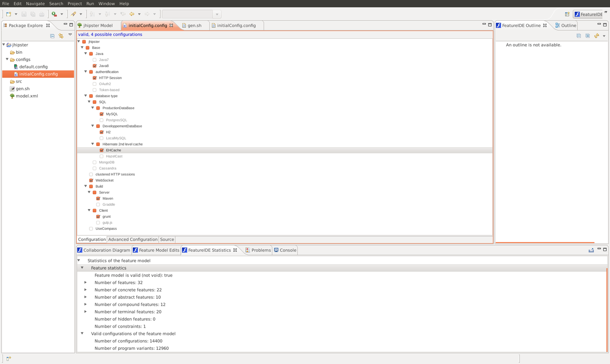Go back with yellow arrow toolbar icon

click(132, 14)
